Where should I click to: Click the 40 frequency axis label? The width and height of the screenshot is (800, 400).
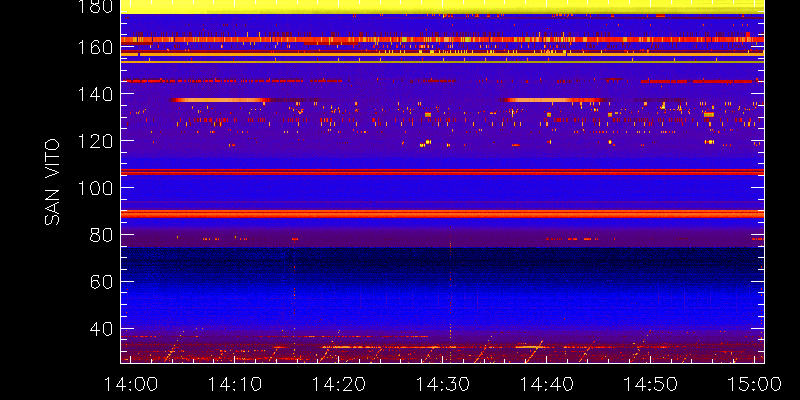pos(101,329)
